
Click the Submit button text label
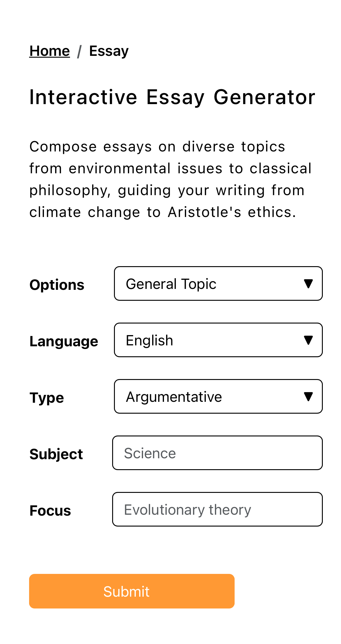click(x=126, y=591)
